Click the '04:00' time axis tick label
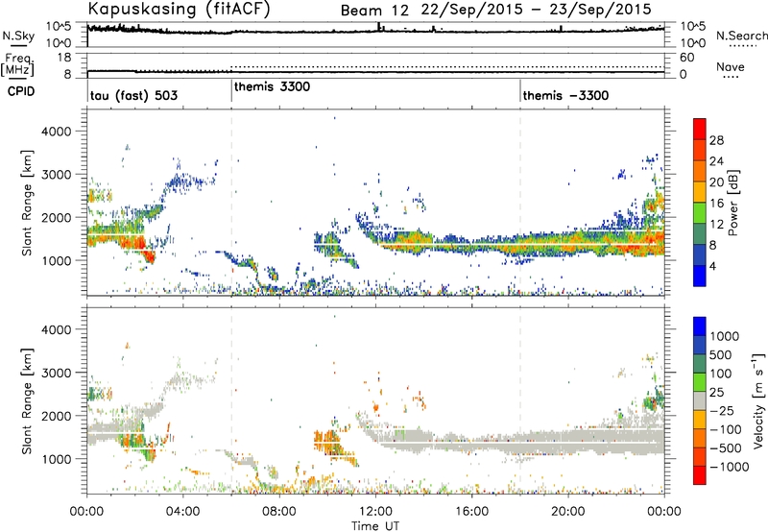 point(182,512)
